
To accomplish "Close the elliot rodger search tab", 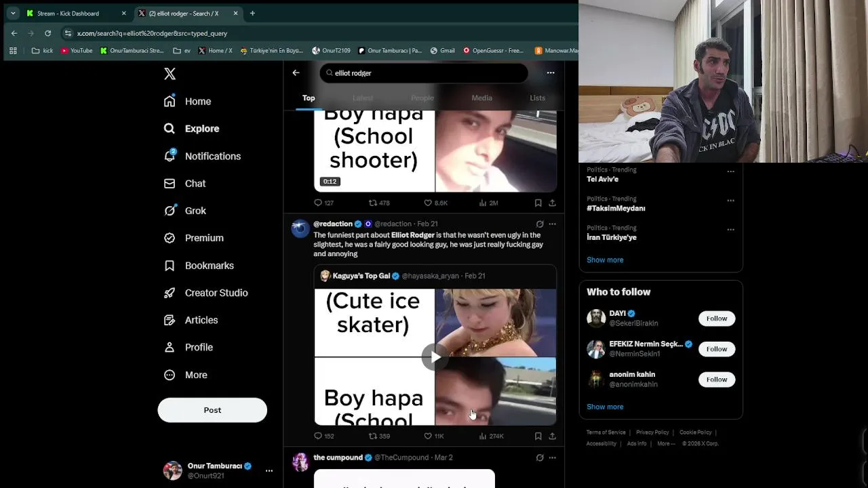I will [x=235, y=13].
